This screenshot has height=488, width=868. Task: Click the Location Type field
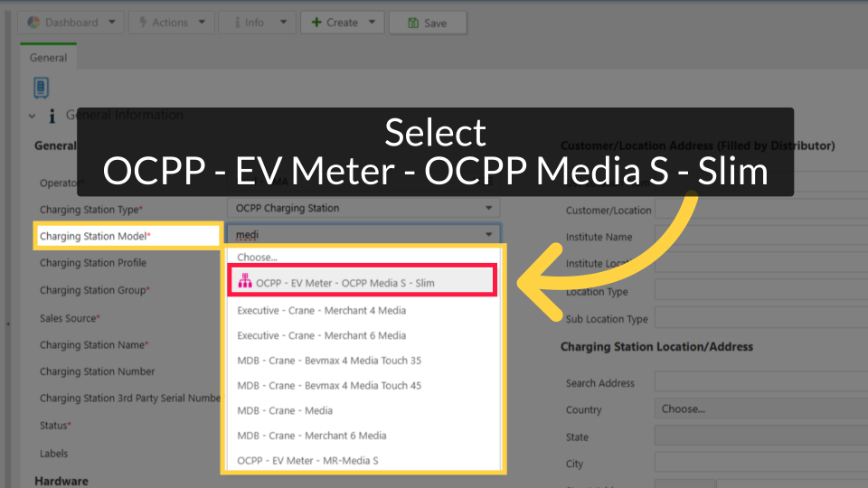click(x=761, y=290)
